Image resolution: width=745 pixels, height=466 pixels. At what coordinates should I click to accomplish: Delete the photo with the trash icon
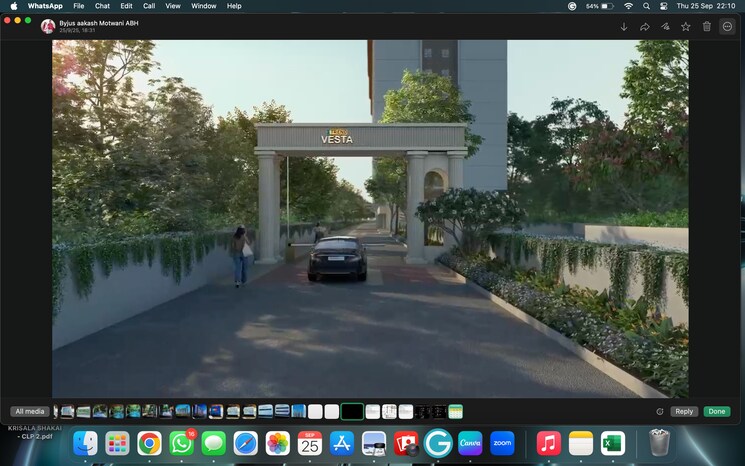[x=707, y=27]
